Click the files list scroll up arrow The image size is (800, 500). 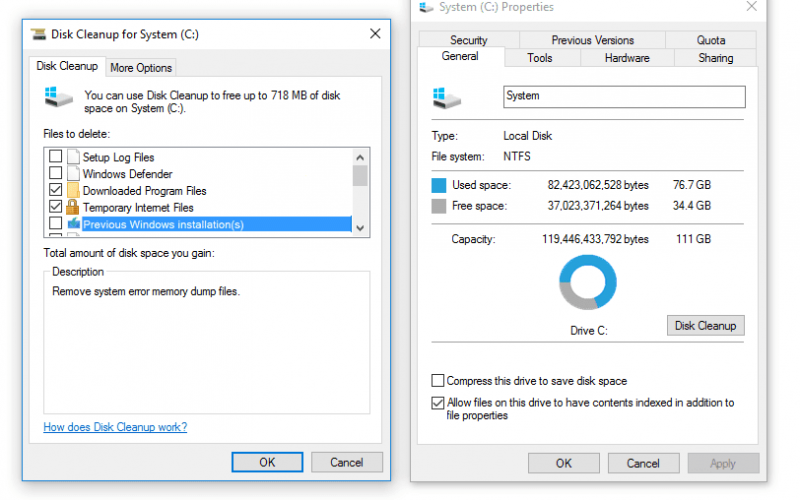point(360,158)
